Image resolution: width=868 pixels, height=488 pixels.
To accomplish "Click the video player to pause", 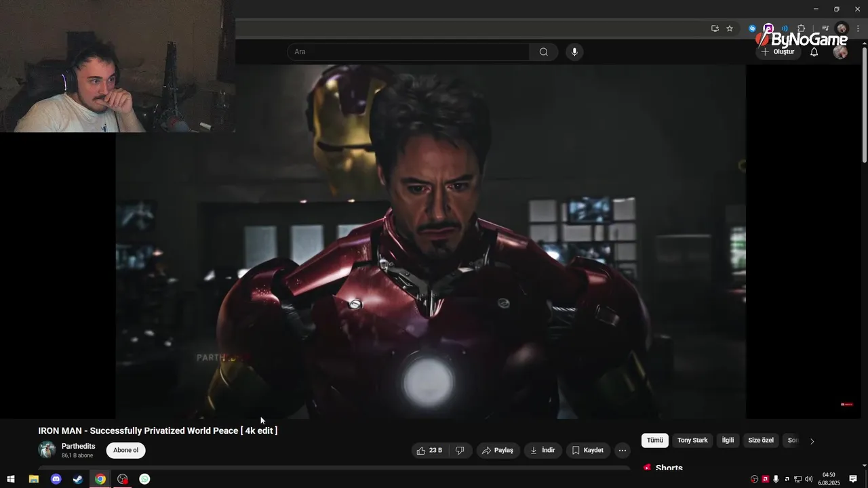I will tap(431, 241).
